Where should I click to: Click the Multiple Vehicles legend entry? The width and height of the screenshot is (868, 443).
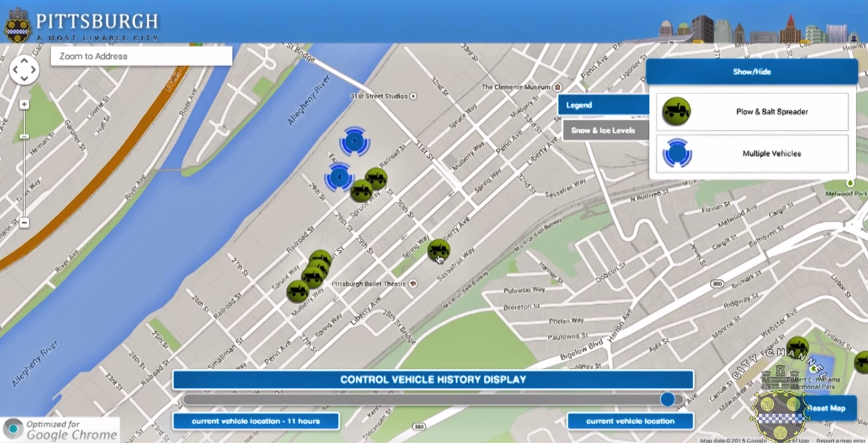tap(752, 153)
